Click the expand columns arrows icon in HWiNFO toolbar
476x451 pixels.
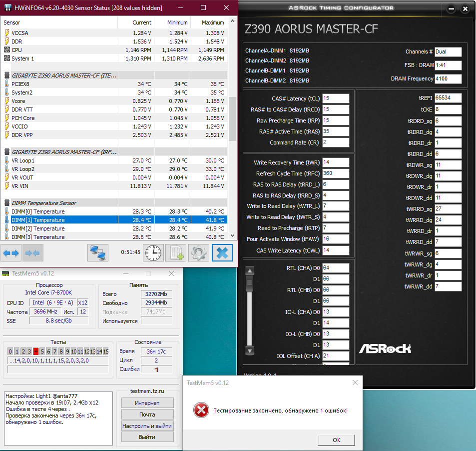(x=11, y=253)
